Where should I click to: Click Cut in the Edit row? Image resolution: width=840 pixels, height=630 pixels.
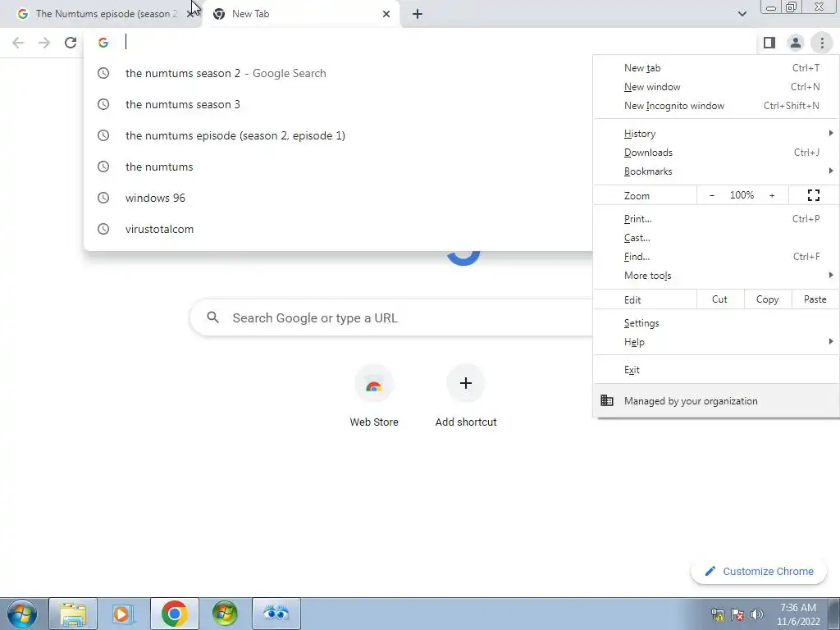[x=719, y=299]
